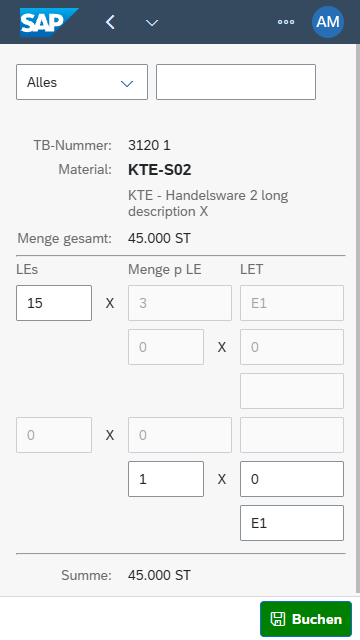The image size is (360, 640).
Task: Click the empty disabled LET field below 0
Action: point(292,391)
